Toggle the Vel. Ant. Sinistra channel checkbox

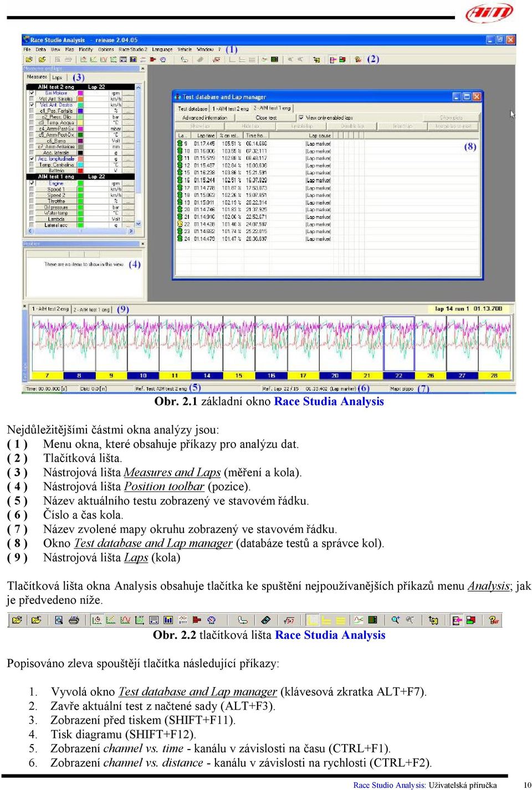pos(32,99)
